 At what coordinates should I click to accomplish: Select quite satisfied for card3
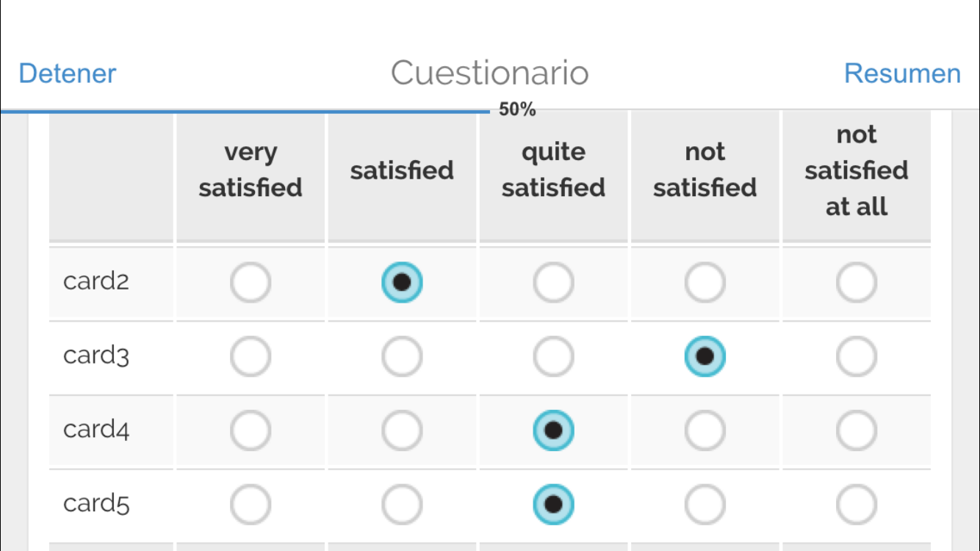tap(553, 356)
